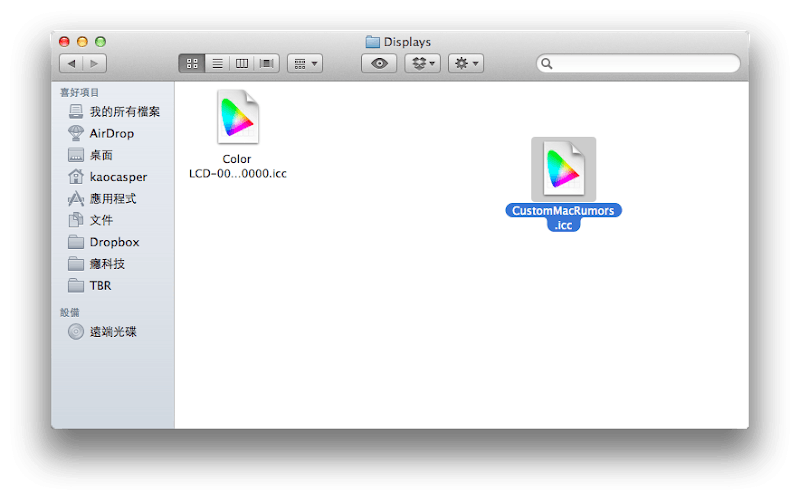Select the CustomMacRumors.icc file icon
The image size is (800, 500).
point(563,169)
